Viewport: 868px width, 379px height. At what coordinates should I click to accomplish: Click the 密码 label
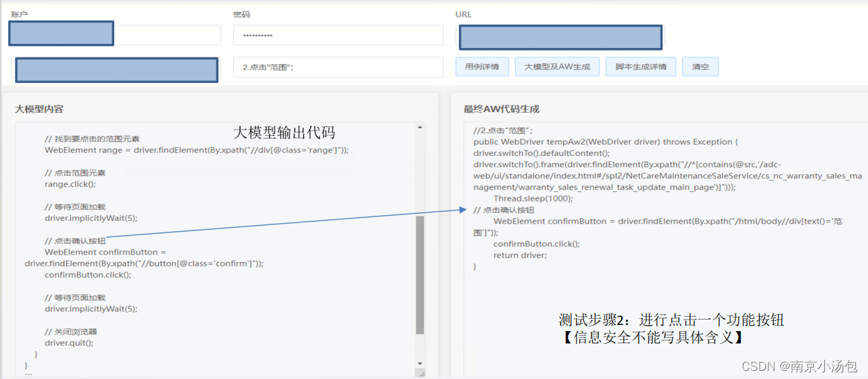click(241, 14)
